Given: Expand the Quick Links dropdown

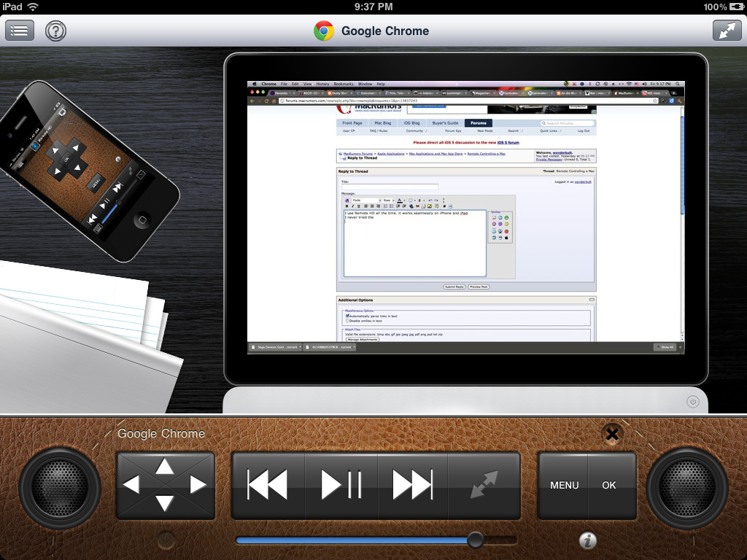Looking at the screenshot, I should pos(551,131).
